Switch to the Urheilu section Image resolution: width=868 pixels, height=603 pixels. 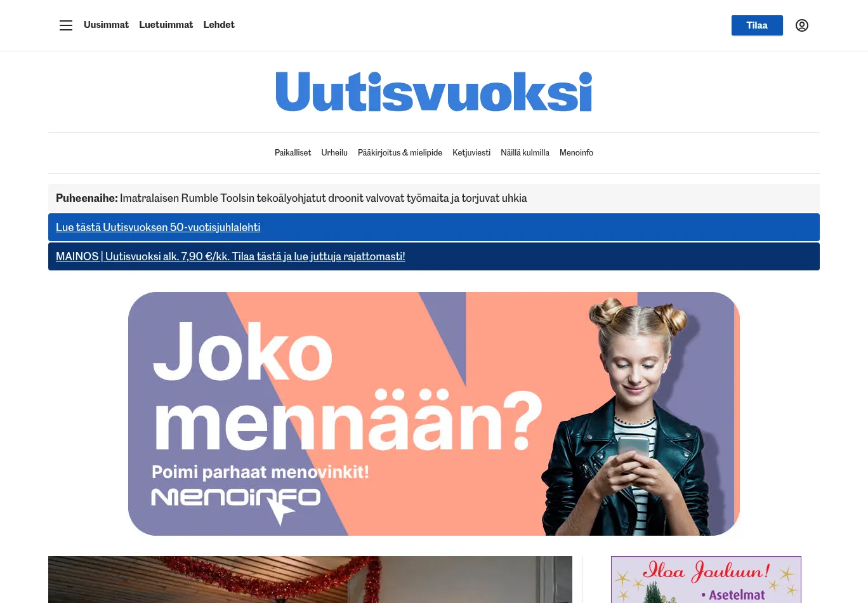pyautogui.click(x=334, y=153)
